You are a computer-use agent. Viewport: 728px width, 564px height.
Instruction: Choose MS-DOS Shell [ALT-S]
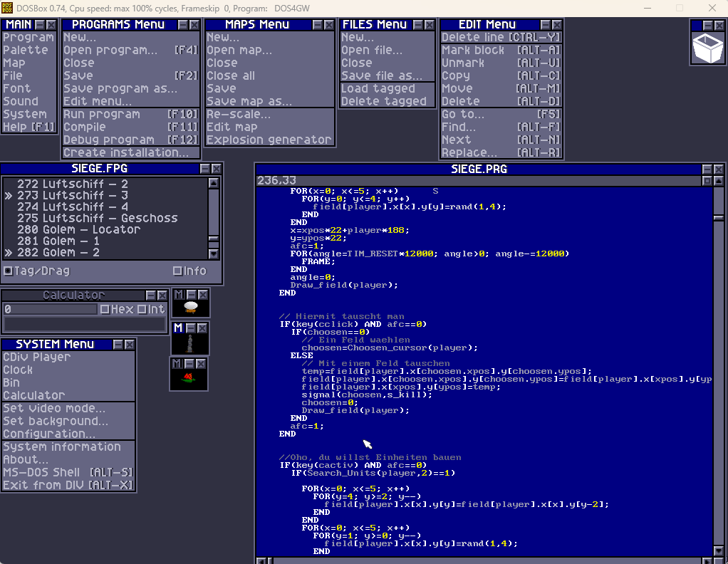[x=68, y=473]
